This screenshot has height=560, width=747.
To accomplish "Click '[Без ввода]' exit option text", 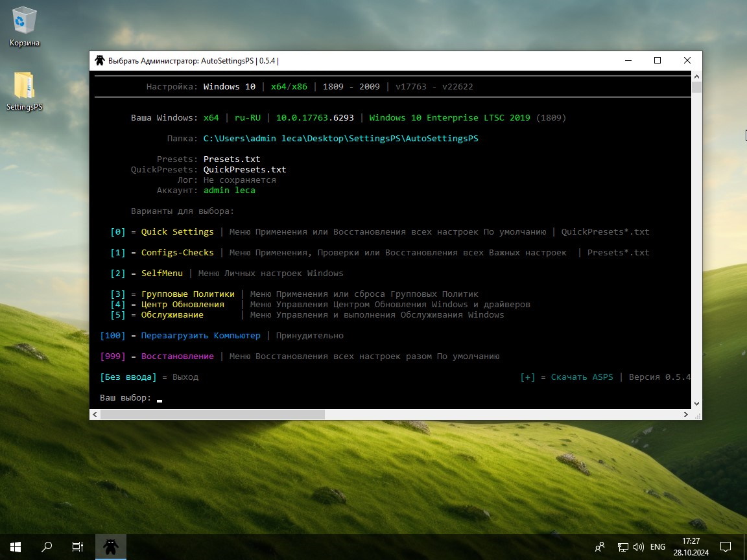I will 128,377.
